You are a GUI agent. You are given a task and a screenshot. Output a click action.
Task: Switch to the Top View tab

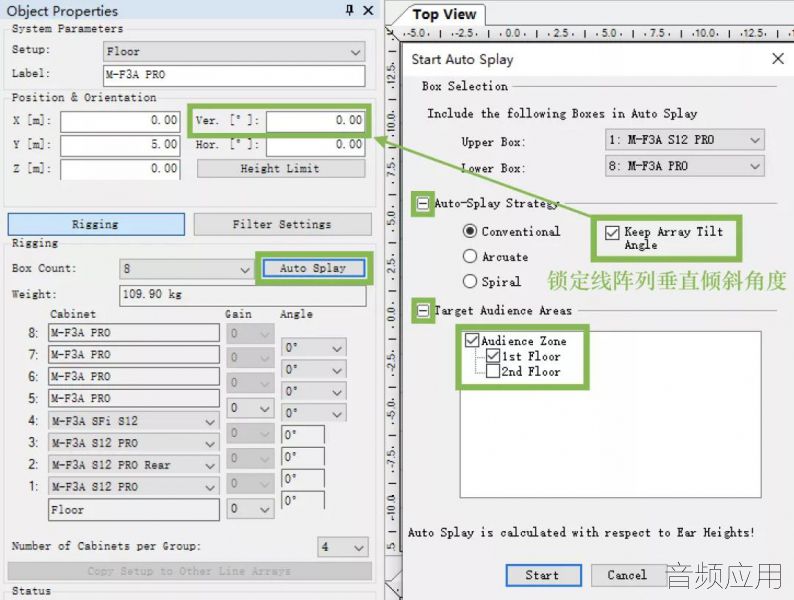tap(444, 15)
